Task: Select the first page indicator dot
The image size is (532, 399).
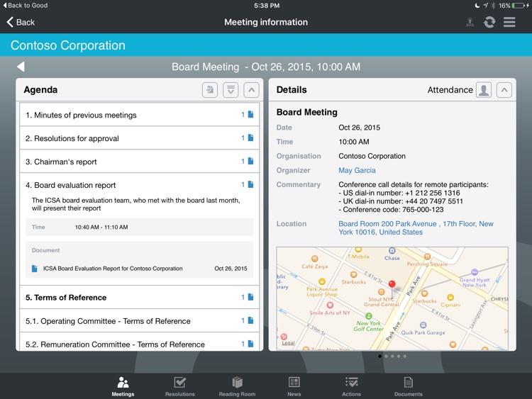Action: pyautogui.click(x=379, y=356)
